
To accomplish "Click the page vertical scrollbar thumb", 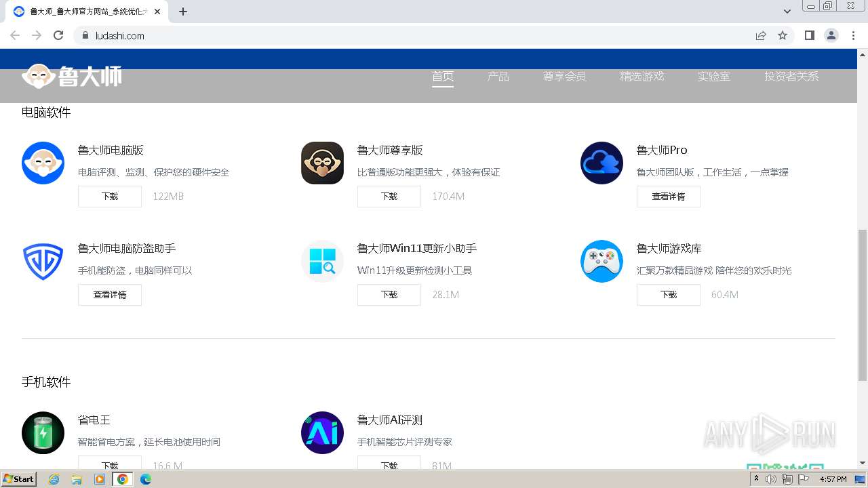I will (863, 305).
